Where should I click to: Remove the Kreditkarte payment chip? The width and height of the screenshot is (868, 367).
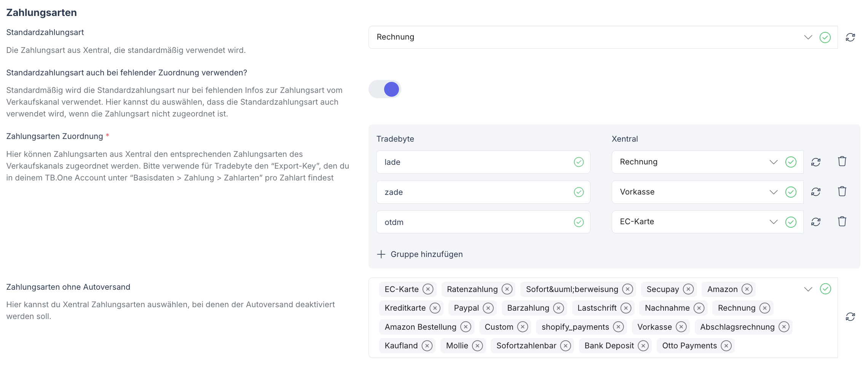pos(435,308)
